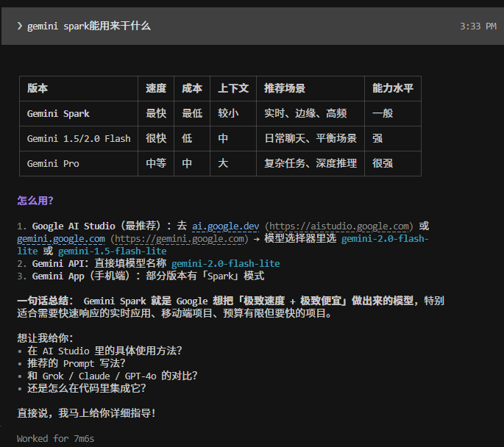The height and width of the screenshot is (447, 504).
Task: Click the 速度 column header
Action: pyautogui.click(x=156, y=88)
